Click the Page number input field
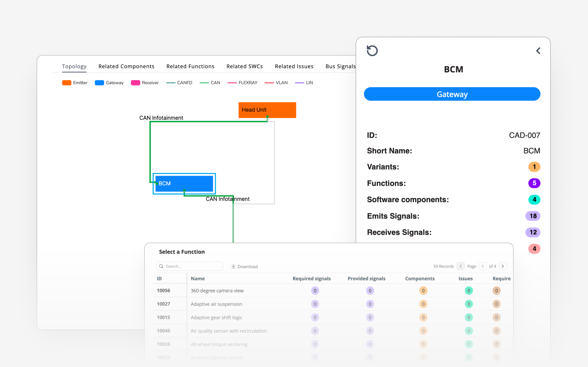 (x=483, y=266)
